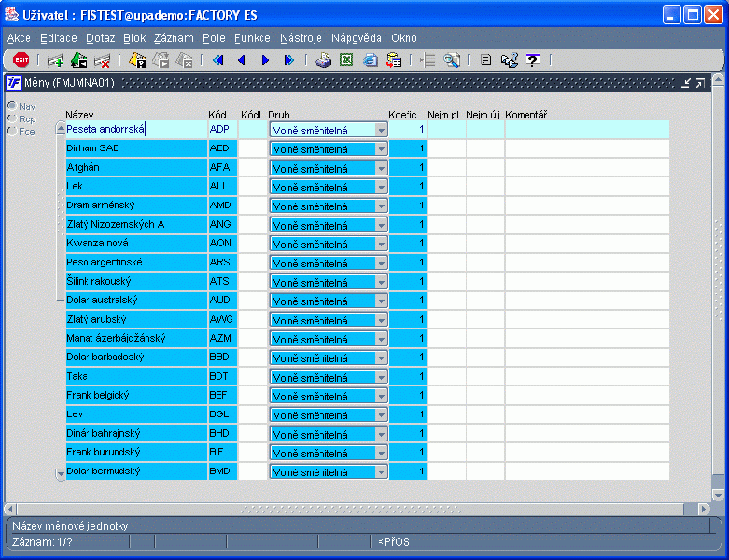Click horizontal scrollbar right arrow
The height and width of the screenshot is (560, 729).
[705, 509]
